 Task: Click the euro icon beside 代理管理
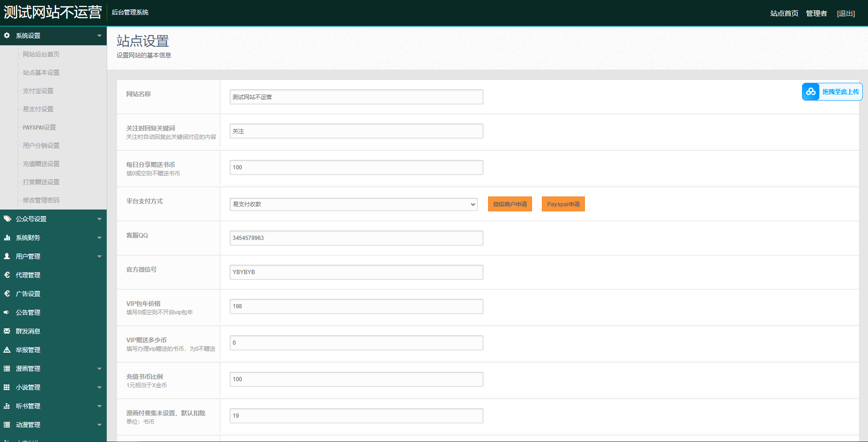[7, 275]
